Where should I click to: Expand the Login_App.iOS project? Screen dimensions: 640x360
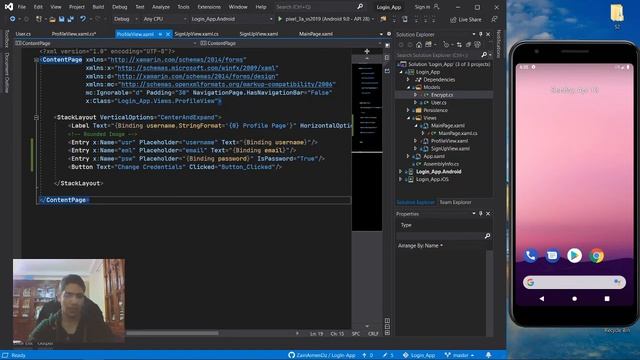click(x=401, y=180)
